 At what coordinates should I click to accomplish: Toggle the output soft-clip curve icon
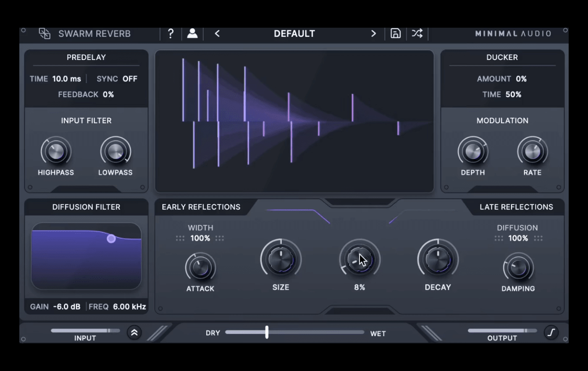coord(551,333)
